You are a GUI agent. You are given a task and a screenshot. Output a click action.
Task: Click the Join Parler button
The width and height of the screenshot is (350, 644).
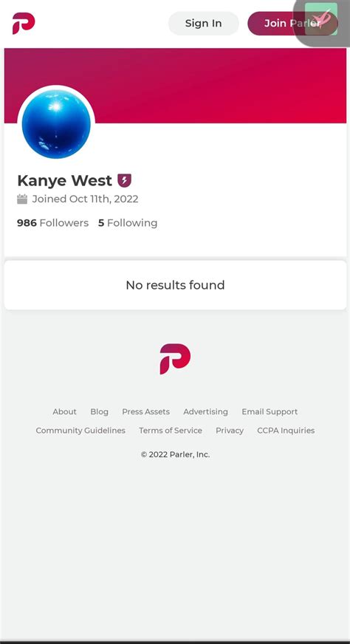coord(292,24)
